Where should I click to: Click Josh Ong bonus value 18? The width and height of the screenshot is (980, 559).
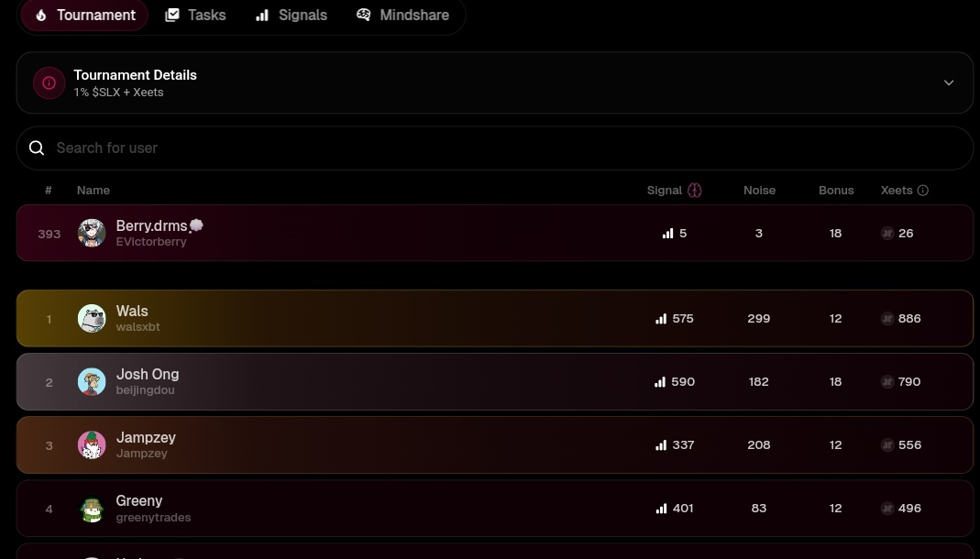coord(836,381)
